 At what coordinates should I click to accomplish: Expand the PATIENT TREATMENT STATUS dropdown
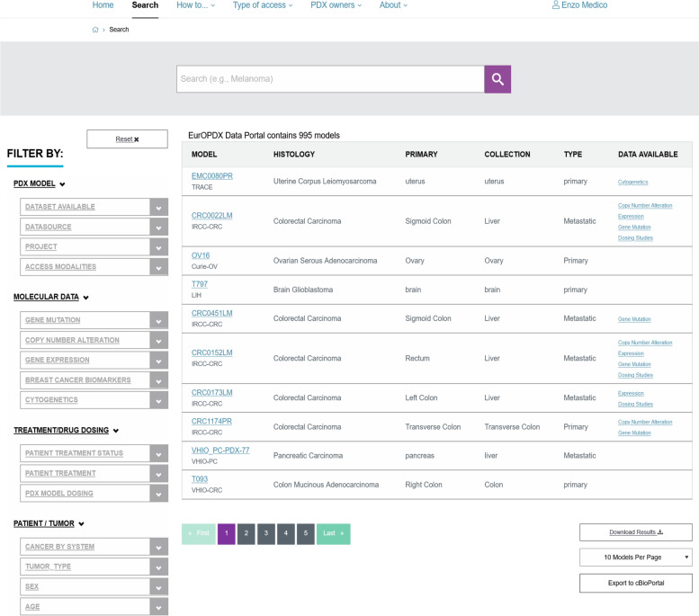94,453
